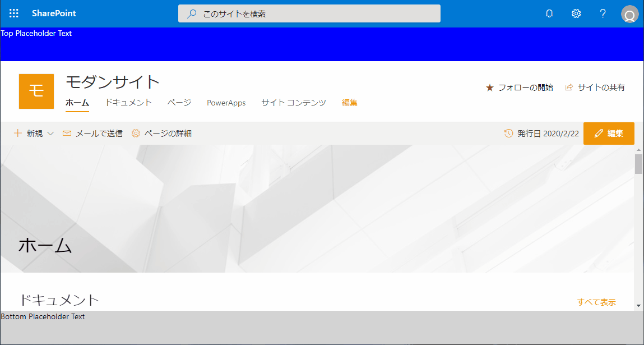Click the orange モ site logo
This screenshot has height=345, width=644.
click(x=36, y=91)
